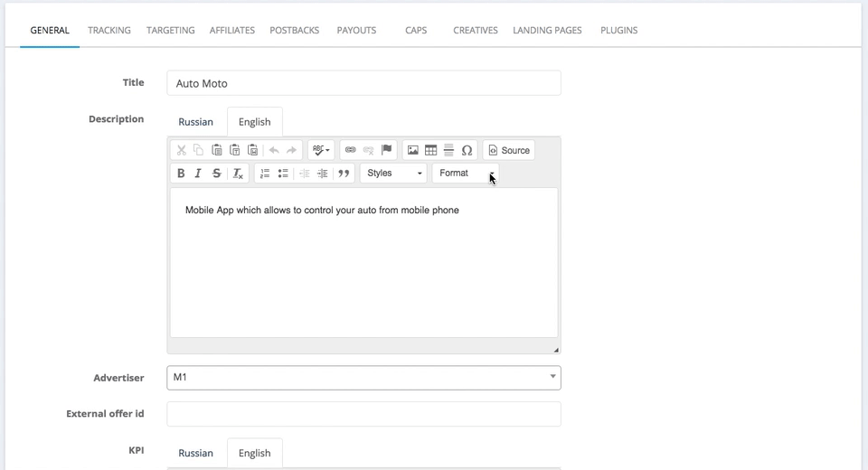Click the External offer id field

(x=363, y=414)
